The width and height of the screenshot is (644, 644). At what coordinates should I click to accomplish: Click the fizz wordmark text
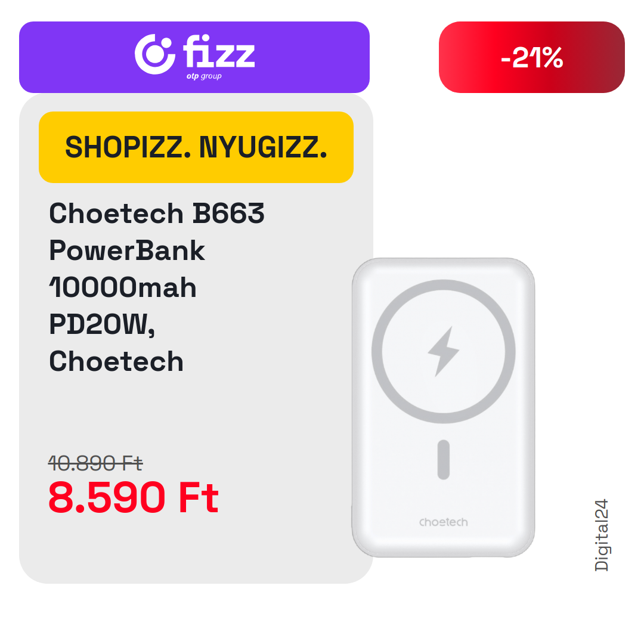pos(219,51)
